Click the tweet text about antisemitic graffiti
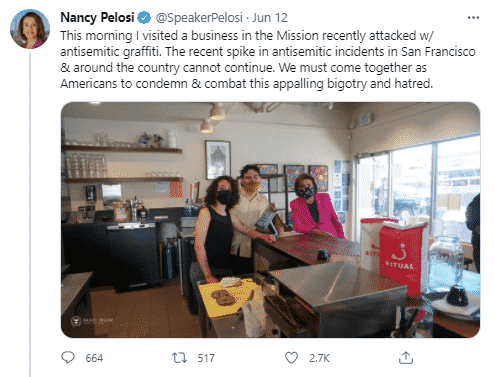 [268, 60]
